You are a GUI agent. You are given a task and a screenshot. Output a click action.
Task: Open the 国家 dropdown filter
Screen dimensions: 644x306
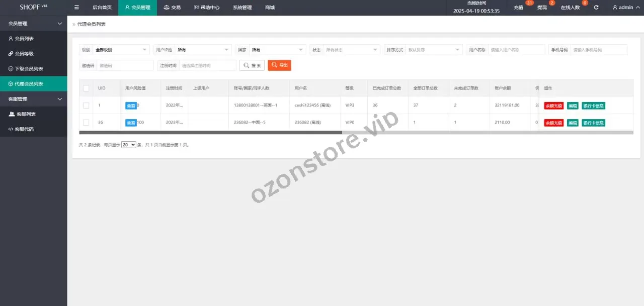tap(278, 50)
